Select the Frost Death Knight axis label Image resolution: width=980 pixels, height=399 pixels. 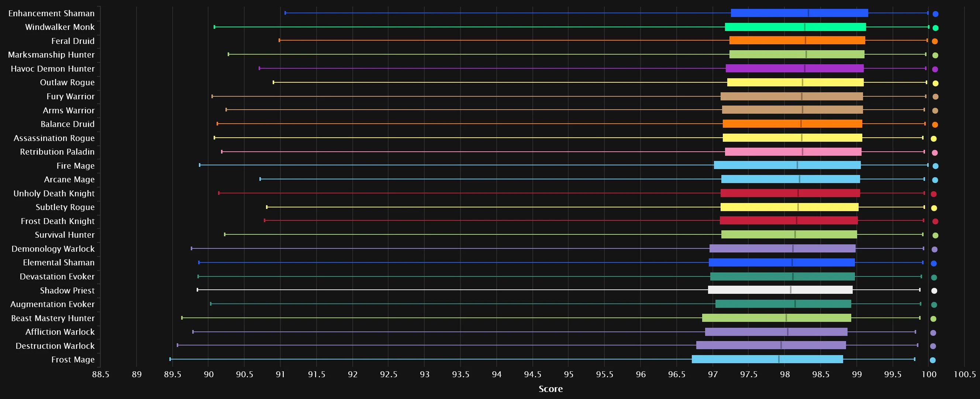point(58,221)
